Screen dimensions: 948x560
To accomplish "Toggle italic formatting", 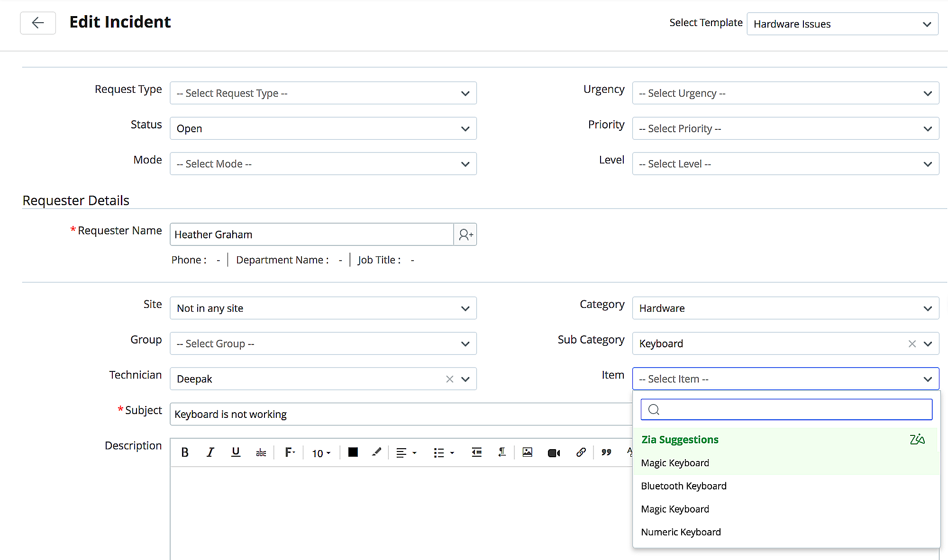I will pyautogui.click(x=210, y=452).
